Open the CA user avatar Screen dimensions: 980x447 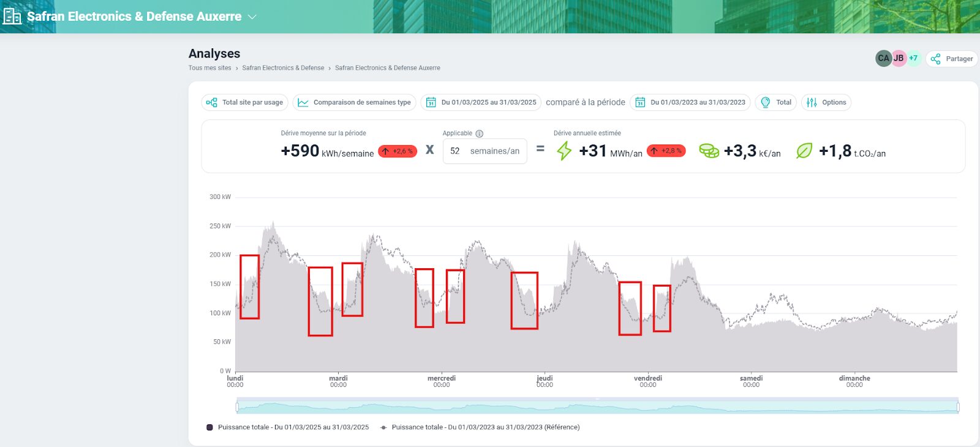click(883, 58)
